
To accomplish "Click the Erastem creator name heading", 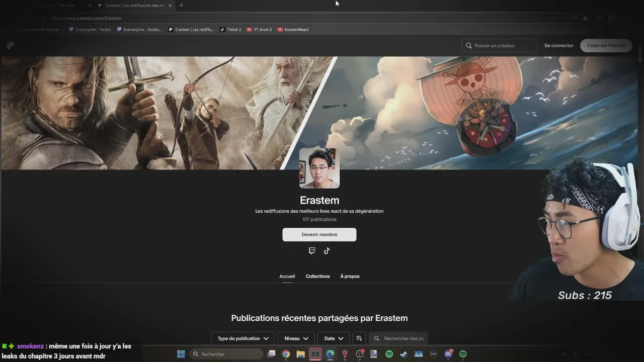I will [x=319, y=200].
